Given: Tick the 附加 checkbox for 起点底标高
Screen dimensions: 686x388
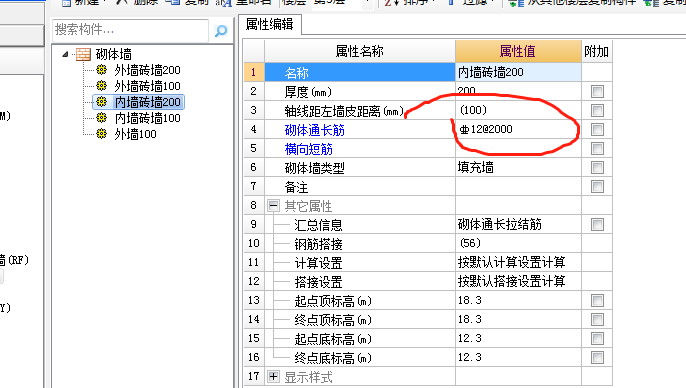Looking at the screenshot, I should click(x=597, y=339).
